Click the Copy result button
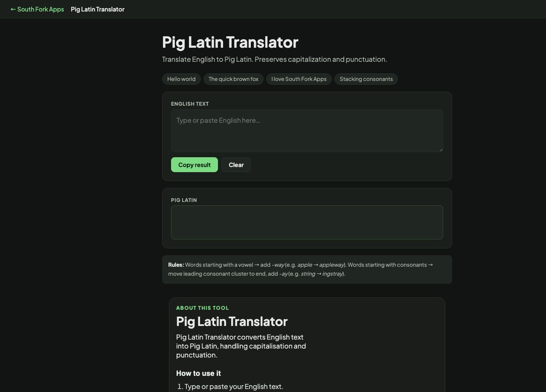 tap(195, 165)
